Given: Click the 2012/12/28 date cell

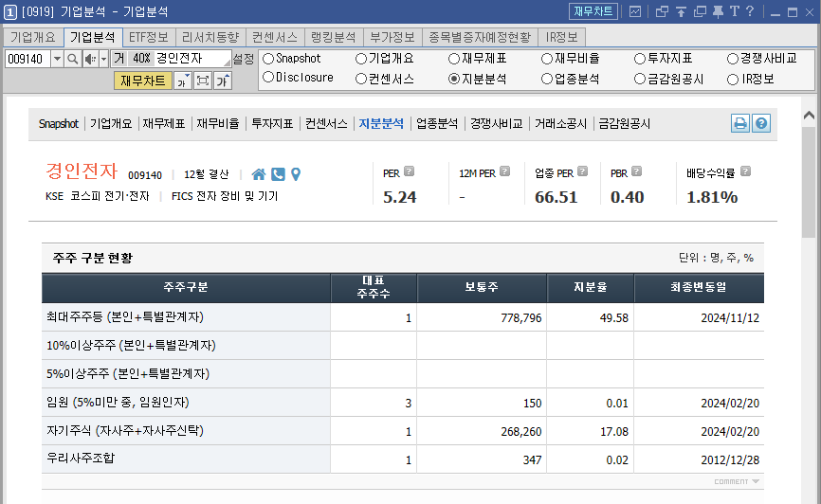Looking at the screenshot, I should click(x=699, y=459).
